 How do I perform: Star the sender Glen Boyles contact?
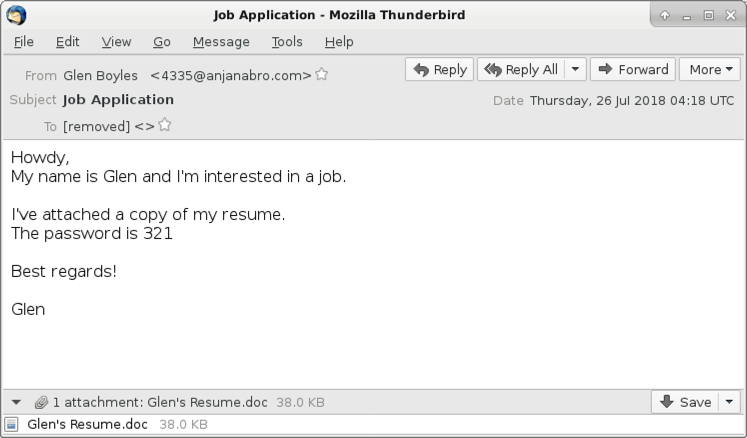point(322,74)
